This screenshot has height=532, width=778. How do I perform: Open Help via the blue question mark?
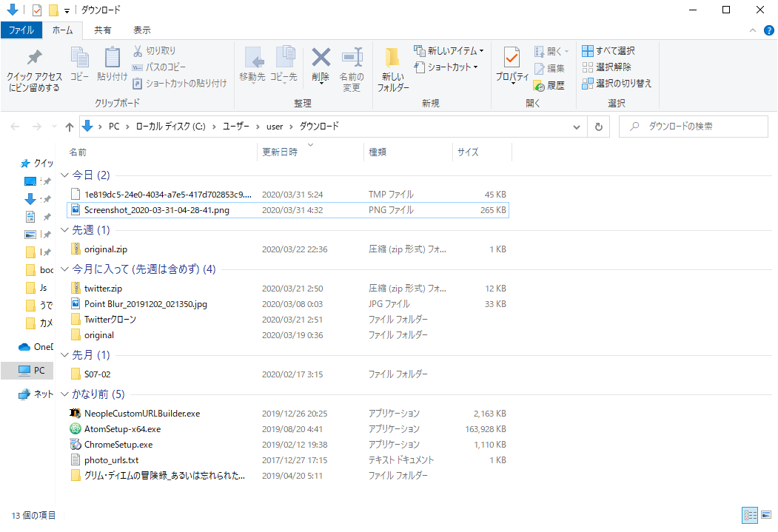tap(768, 30)
